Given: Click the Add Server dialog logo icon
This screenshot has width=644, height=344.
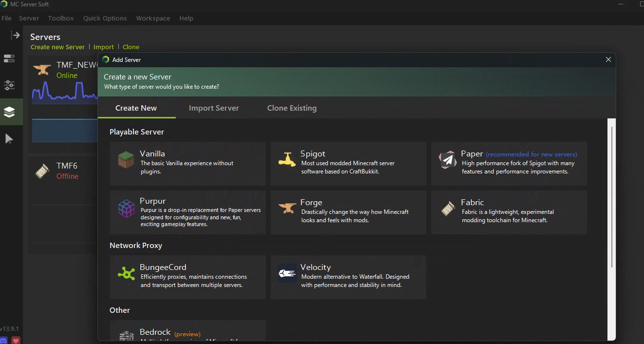Looking at the screenshot, I should [x=106, y=59].
